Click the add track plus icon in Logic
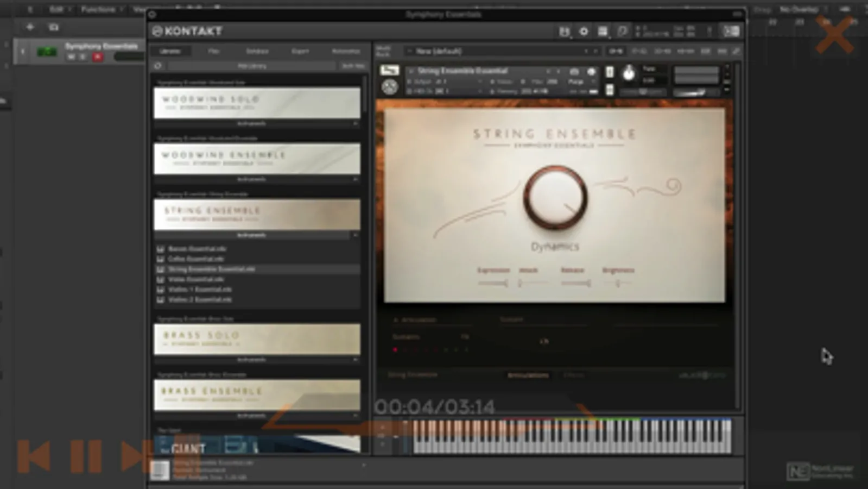The height and width of the screenshot is (489, 868). pos(30,27)
